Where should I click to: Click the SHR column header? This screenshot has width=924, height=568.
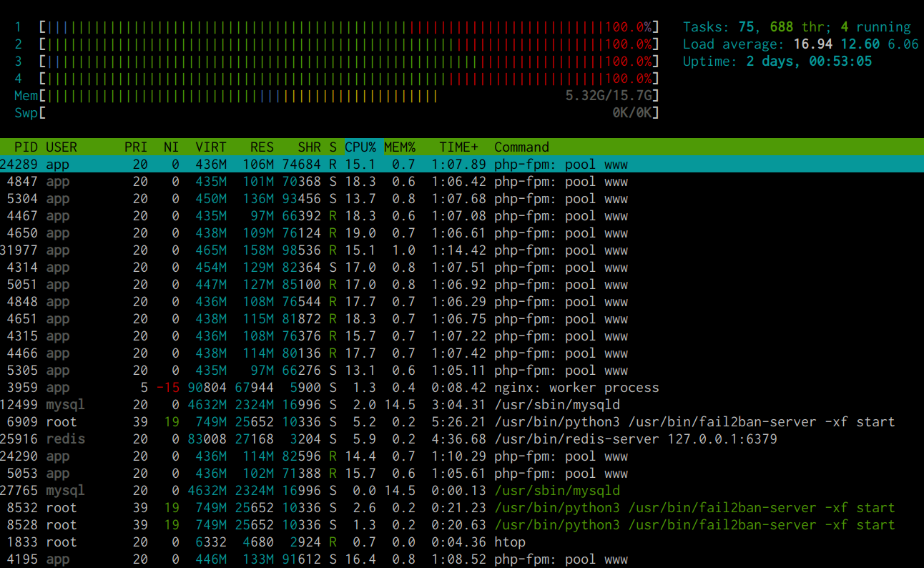click(309, 147)
